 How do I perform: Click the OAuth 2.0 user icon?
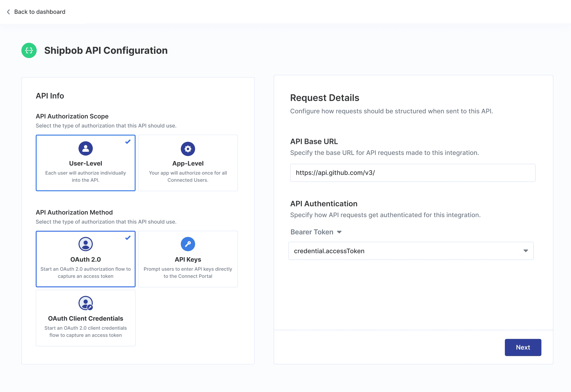click(85, 244)
